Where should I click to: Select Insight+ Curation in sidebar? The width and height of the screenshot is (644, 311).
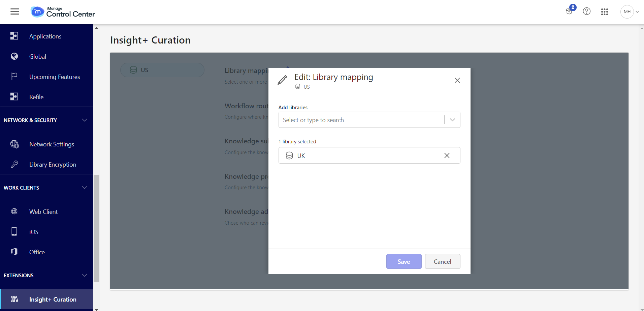(53, 300)
